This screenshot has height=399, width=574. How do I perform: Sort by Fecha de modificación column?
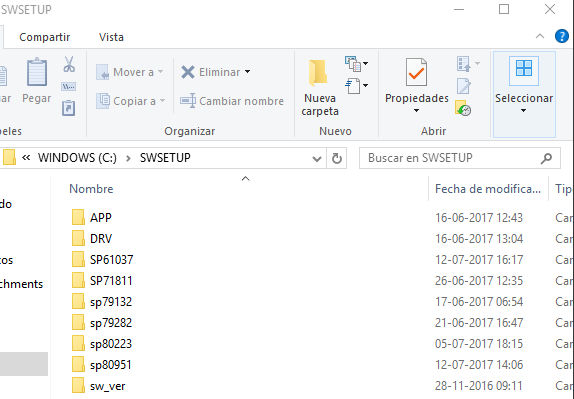click(488, 189)
